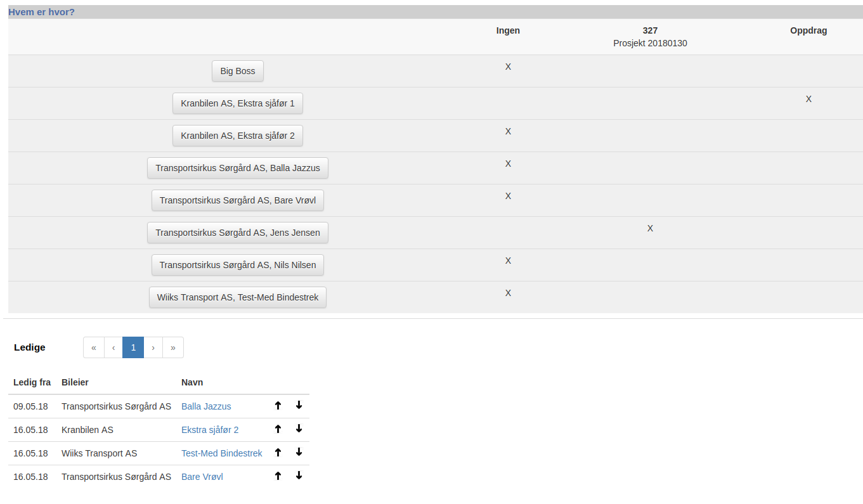This screenshot has width=863, height=504.
Task: Click Wiiks Transport AS, Test-Med Bindestrek button
Action: (238, 297)
